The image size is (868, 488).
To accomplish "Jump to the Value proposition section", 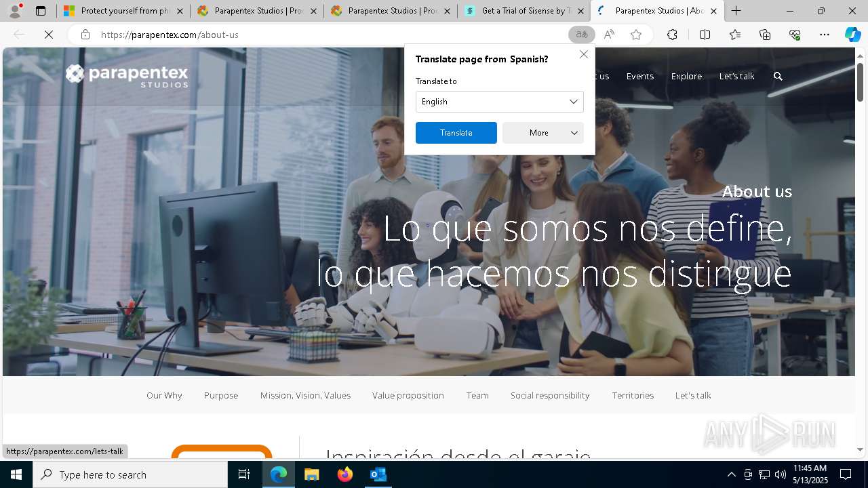I will (408, 395).
